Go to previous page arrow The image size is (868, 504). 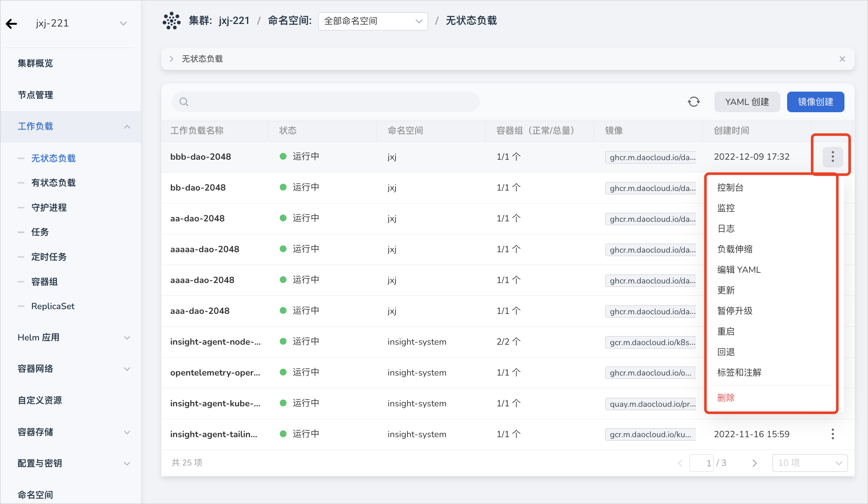point(680,463)
